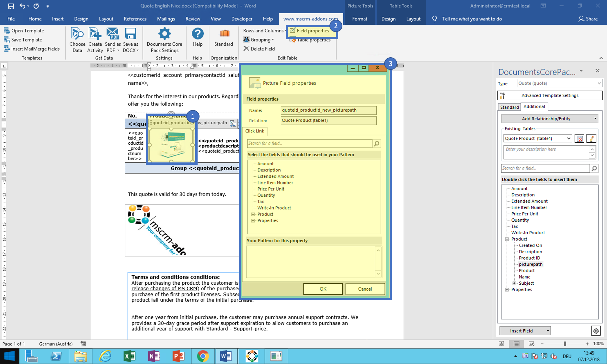Click Insert MailMerge Fields

point(31,49)
